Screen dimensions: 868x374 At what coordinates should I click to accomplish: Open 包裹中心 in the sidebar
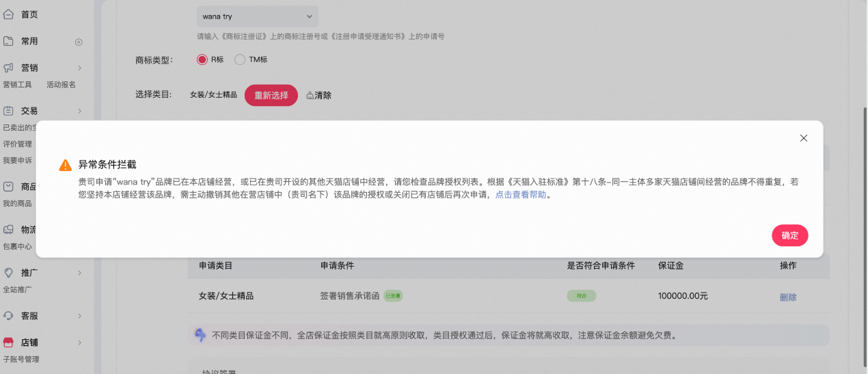coord(18,246)
